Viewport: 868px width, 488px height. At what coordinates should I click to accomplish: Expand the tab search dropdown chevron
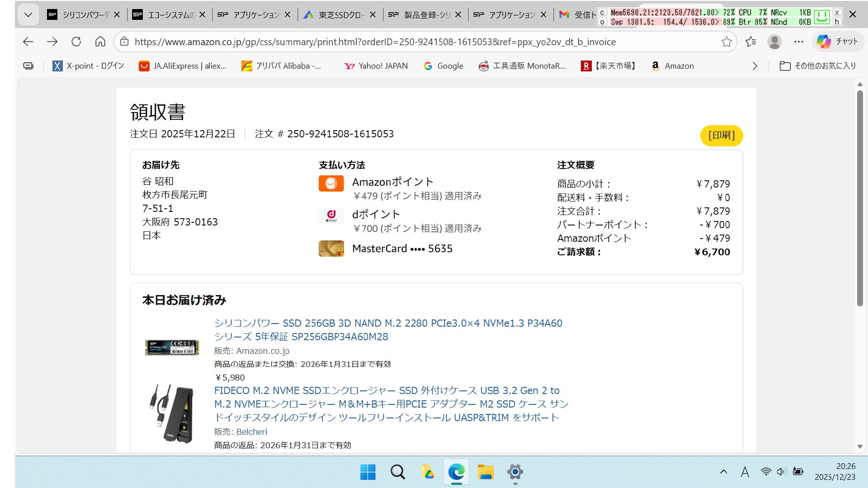[28, 15]
